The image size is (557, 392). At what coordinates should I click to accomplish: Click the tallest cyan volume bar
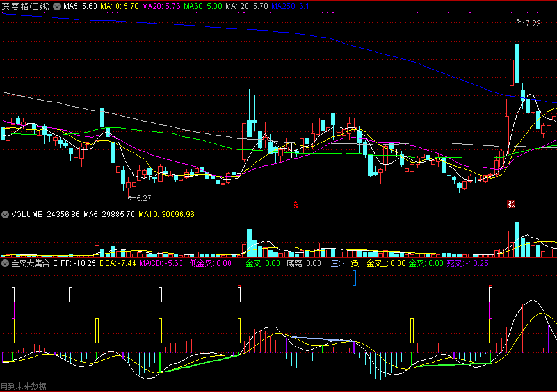coord(517,240)
